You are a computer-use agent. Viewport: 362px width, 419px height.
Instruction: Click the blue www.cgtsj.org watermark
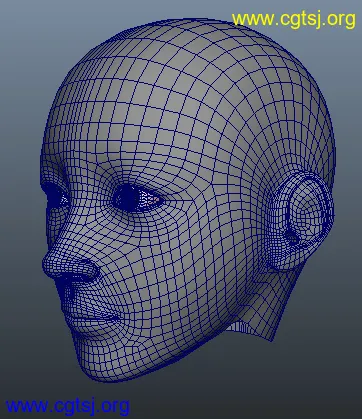tap(68, 406)
